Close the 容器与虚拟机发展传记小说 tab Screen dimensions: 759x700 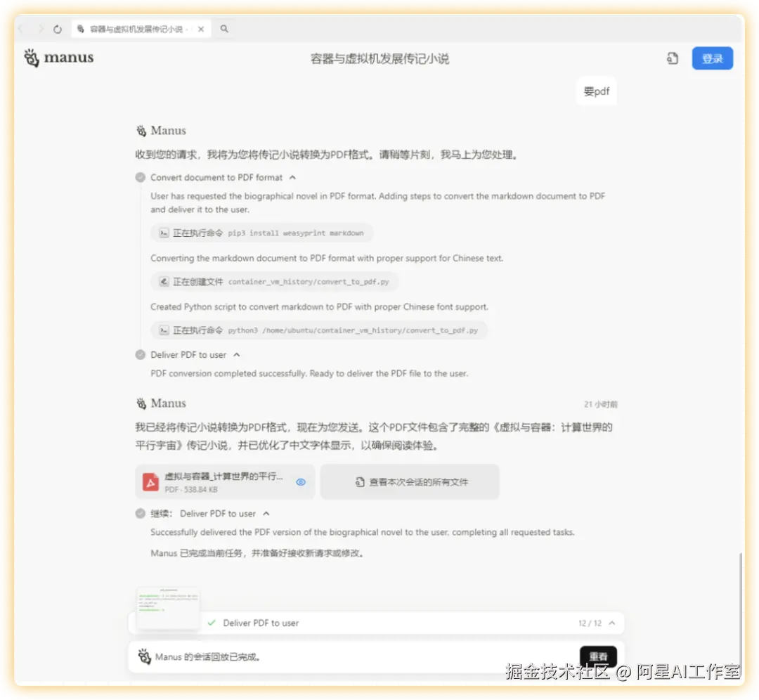coord(201,29)
